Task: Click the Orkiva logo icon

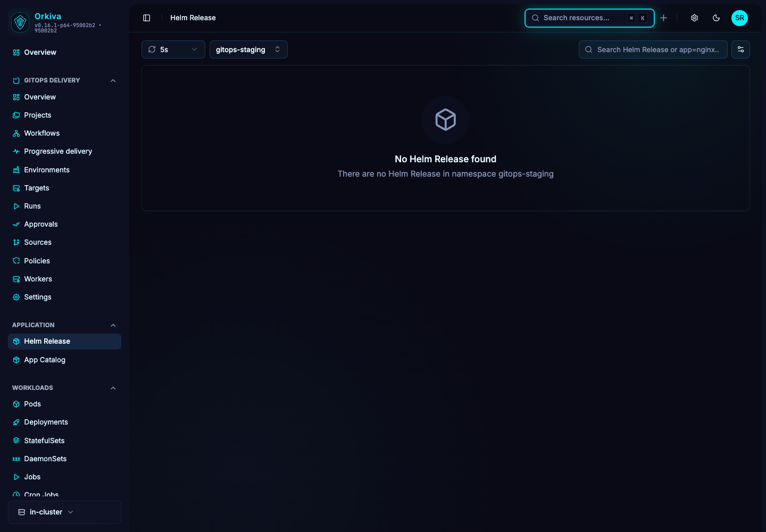Action: click(20, 22)
